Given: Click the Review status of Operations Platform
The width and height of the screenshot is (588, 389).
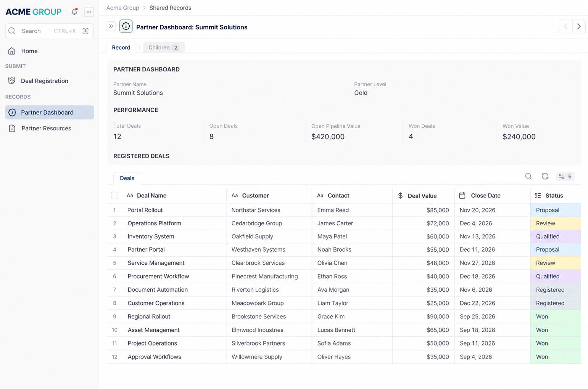Looking at the screenshot, I should click(556, 223).
